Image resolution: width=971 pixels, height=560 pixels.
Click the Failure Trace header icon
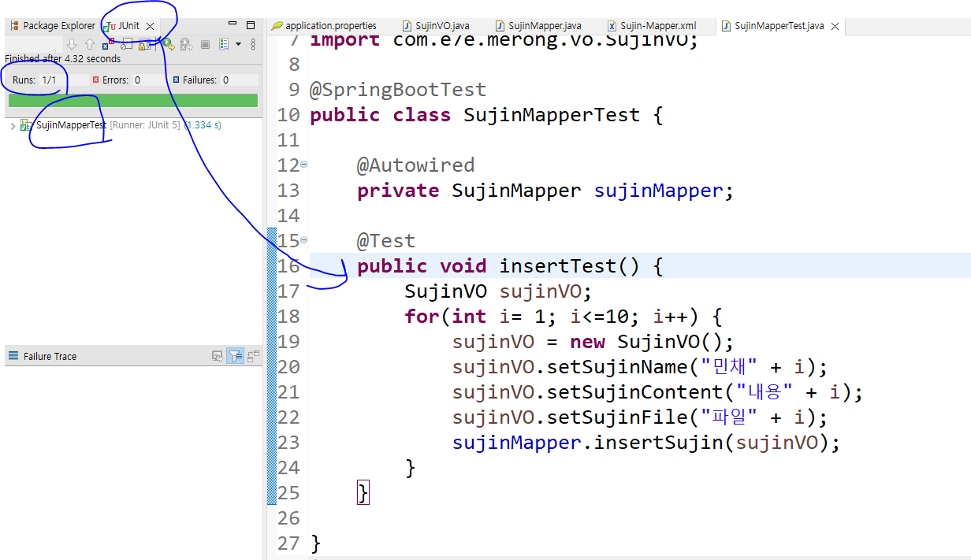coord(13,356)
